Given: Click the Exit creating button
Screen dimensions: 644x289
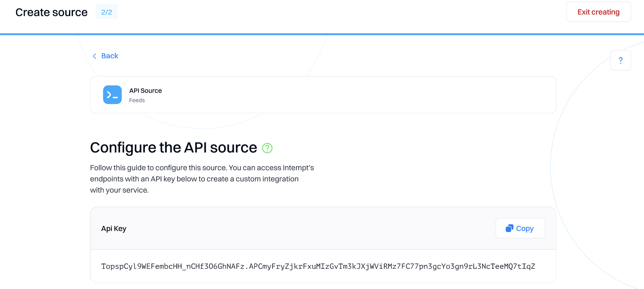Looking at the screenshot, I should tap(598, 12).
